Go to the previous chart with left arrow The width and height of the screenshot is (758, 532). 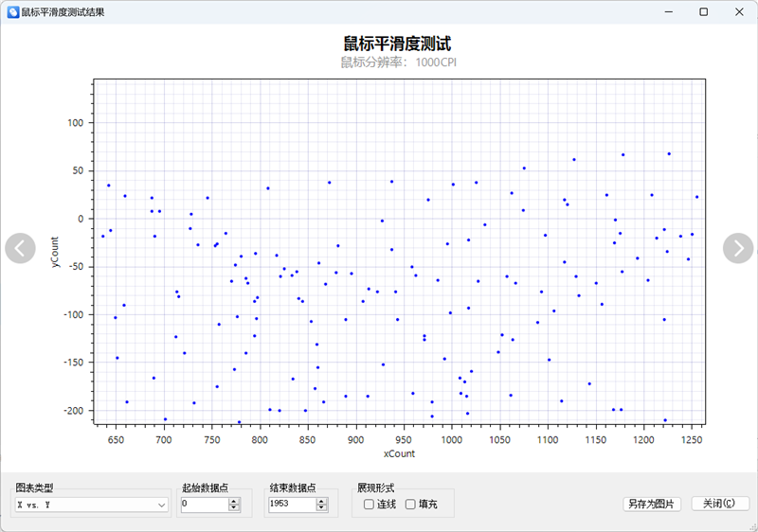[20, 248]
